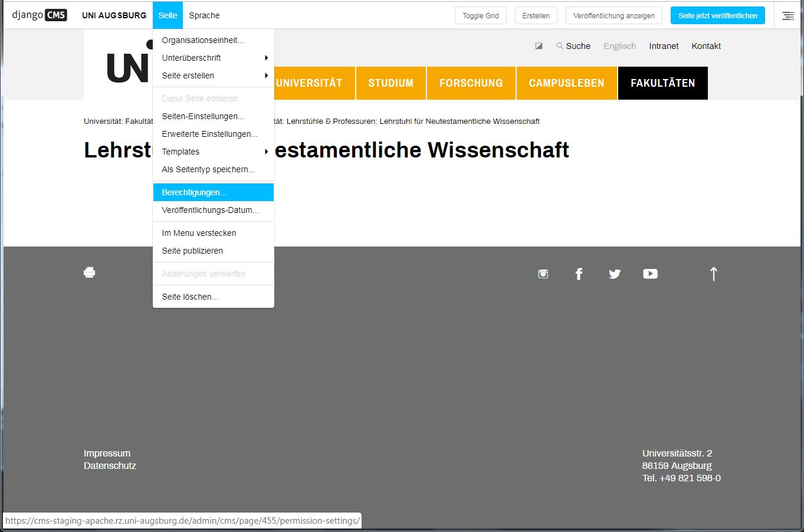Click the scroll-to-top arrow in footer
Viewport: 804px width, 532px height.
714,274
